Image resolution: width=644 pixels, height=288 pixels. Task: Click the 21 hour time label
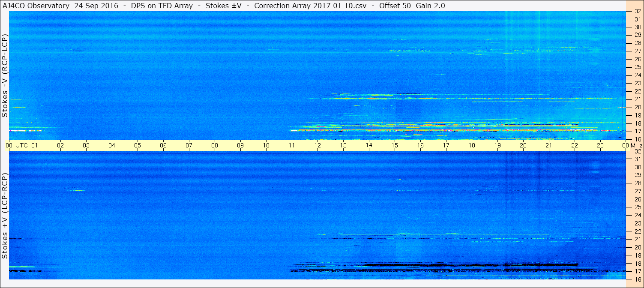tap(549, 145)
